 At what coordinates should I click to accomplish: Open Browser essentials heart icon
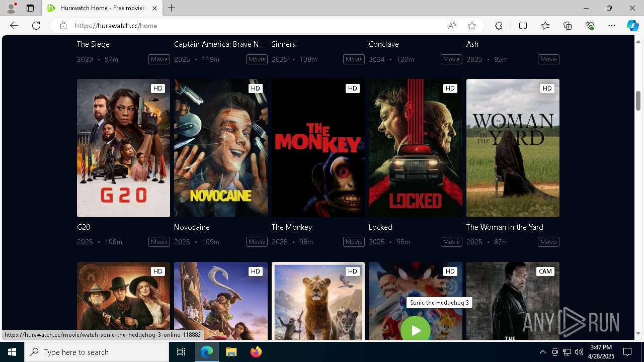point(590,26)
